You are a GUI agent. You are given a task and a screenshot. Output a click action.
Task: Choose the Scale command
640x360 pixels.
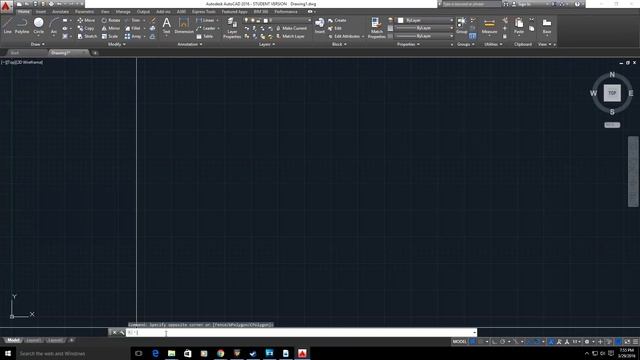[x=110, y=36]
